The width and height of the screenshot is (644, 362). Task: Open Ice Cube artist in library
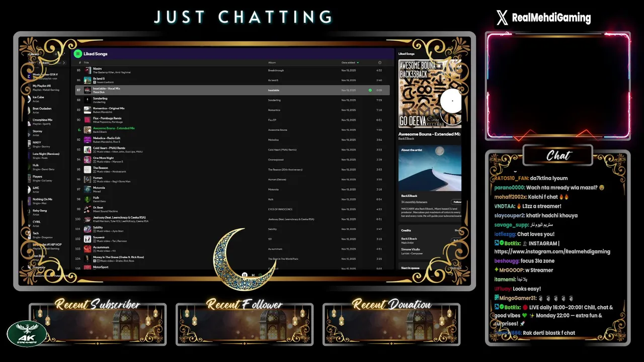45,99
